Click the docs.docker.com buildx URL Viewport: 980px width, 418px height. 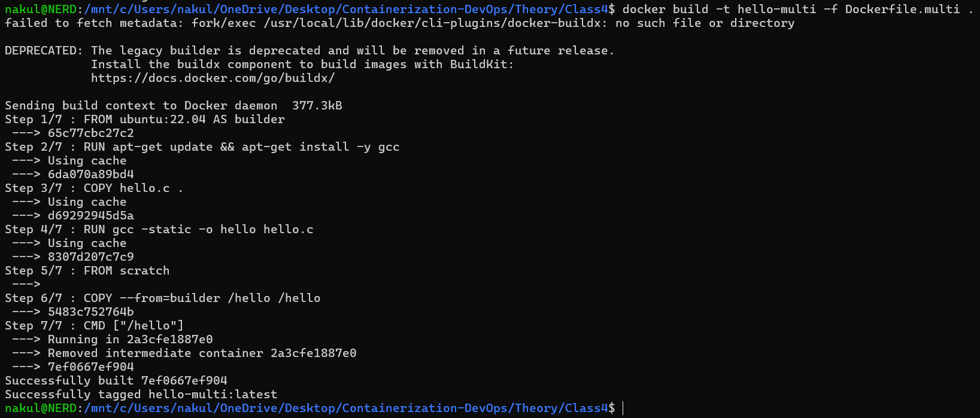click(213, 78)
